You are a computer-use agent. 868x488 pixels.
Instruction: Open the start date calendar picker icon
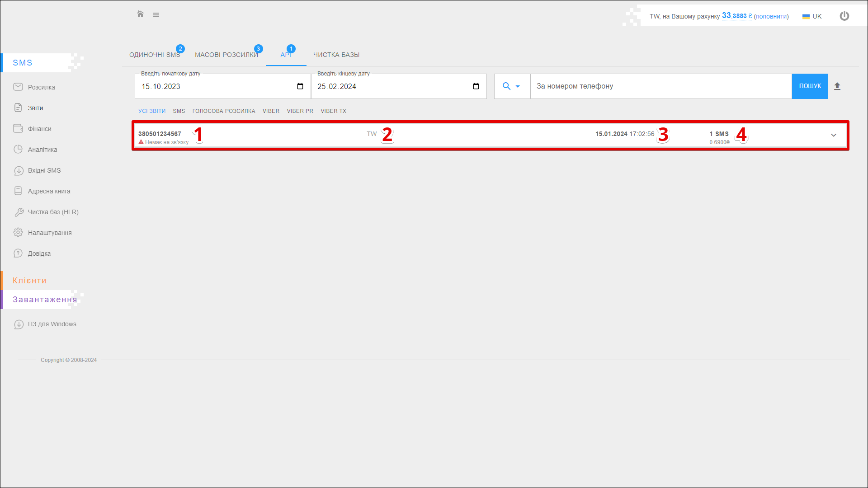click(300, 86)
